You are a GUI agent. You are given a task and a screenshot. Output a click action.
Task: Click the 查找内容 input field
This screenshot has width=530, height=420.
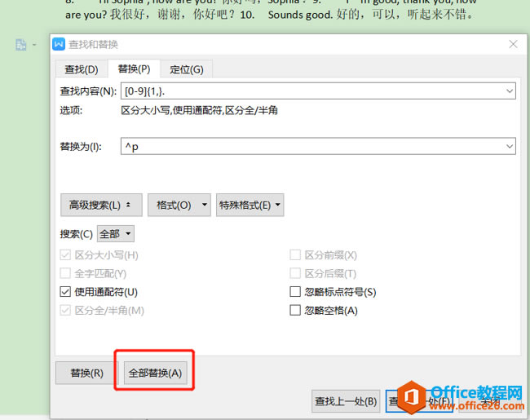pos(318,91)
